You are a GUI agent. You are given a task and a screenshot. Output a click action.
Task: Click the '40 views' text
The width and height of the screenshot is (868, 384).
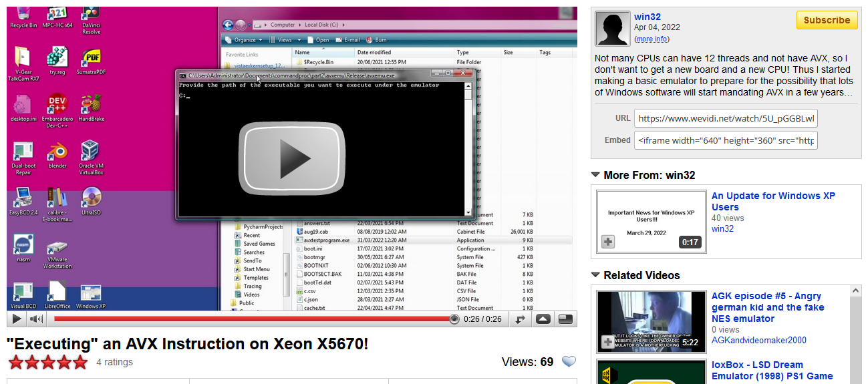[728, 218]
